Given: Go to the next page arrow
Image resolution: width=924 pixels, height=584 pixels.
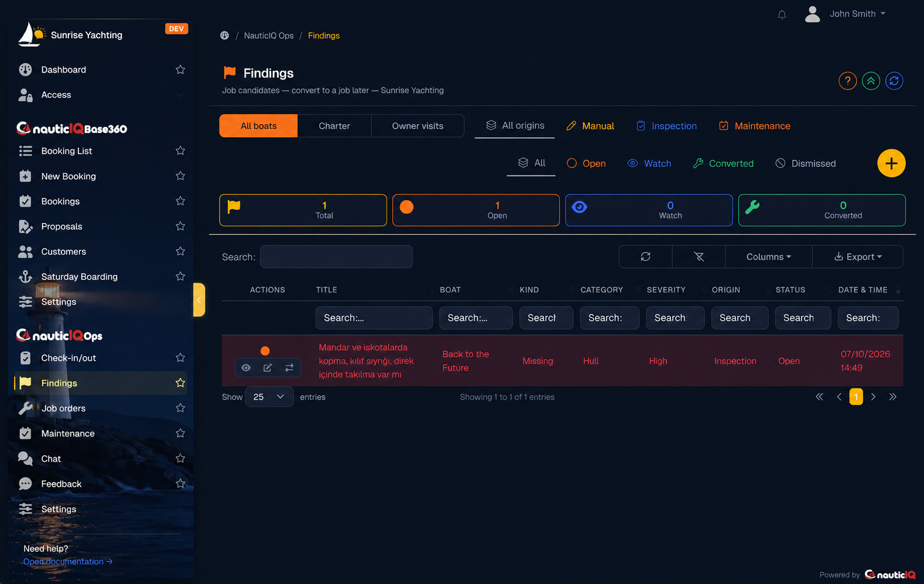Looking at the screenshot, I should [873, 397].
